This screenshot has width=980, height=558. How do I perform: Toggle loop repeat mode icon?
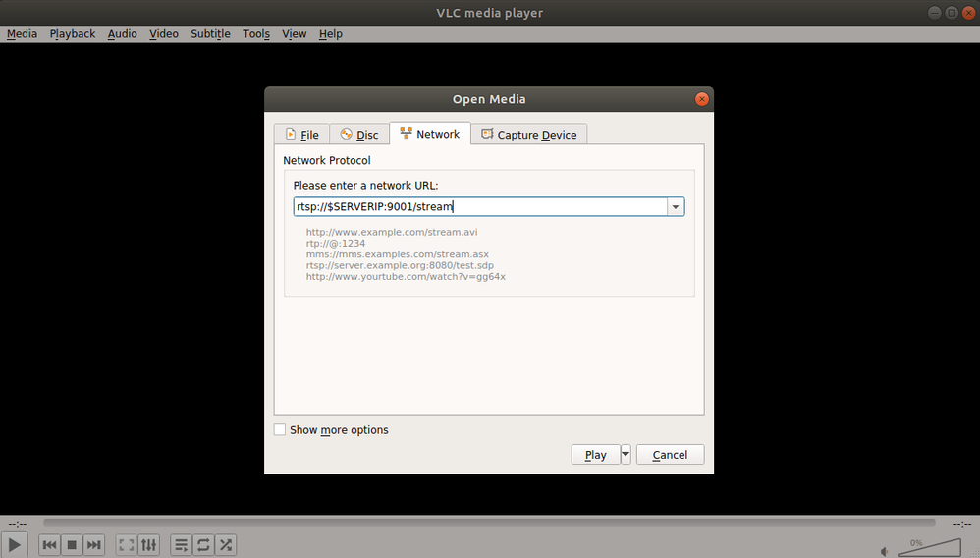click(x=203, y=545)
